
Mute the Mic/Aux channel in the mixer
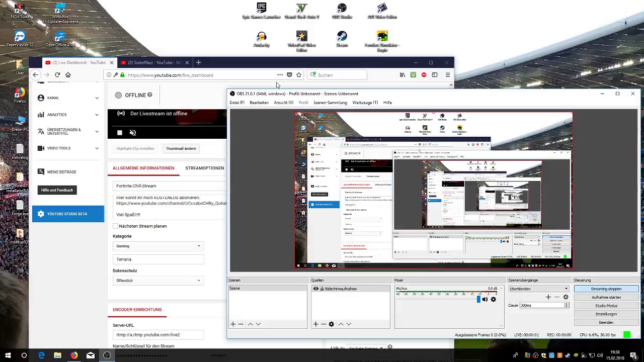(485, 300)
